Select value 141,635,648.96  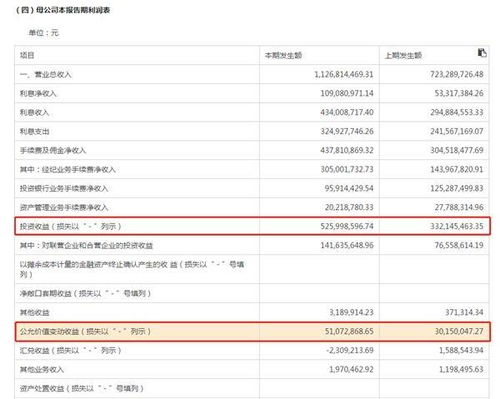[x=347, y=245]
